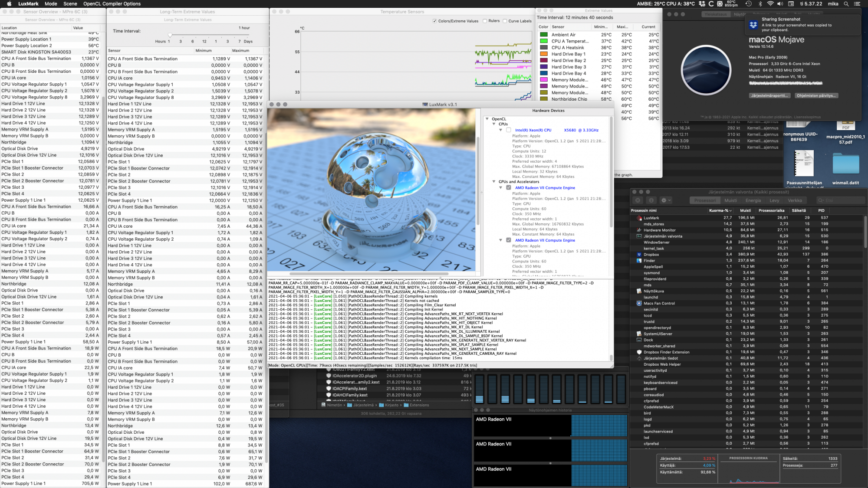Screen dimensions: 868x488
Task: Click the Macs Fan Control fan icon in menu bar
Action: (x=720, y=3)
